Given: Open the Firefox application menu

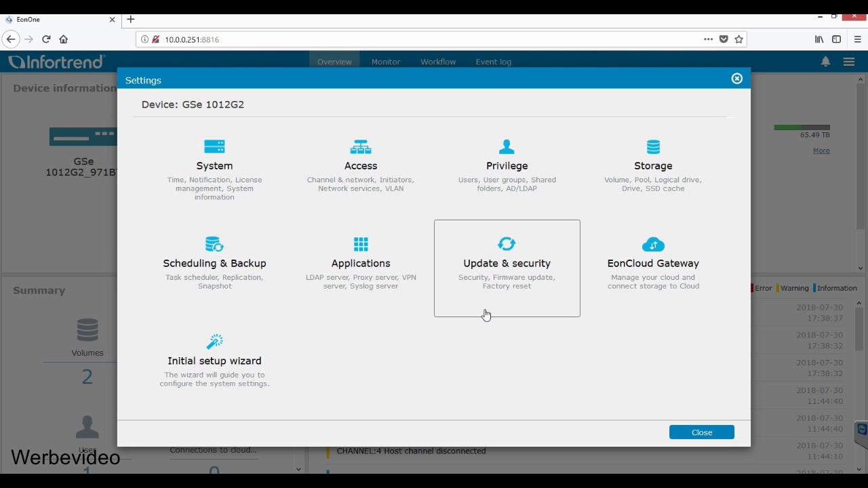Looking at the screenshot, I should tap(858, 39).
